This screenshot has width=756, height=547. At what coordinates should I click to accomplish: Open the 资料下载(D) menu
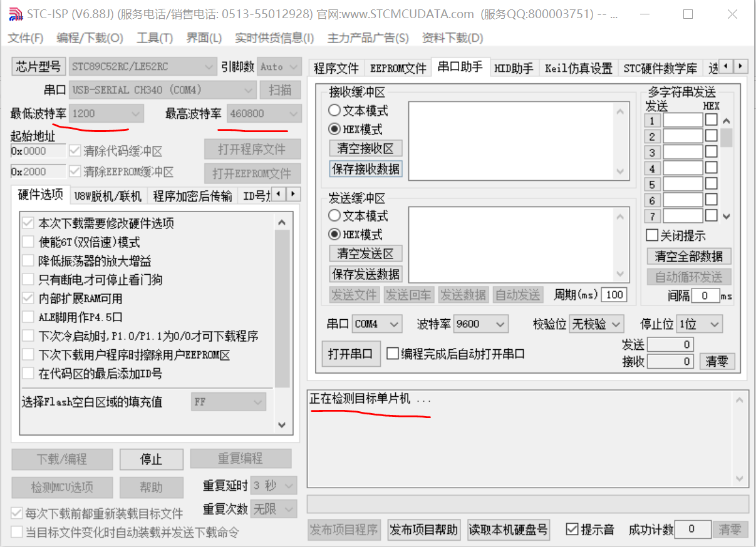453,38
